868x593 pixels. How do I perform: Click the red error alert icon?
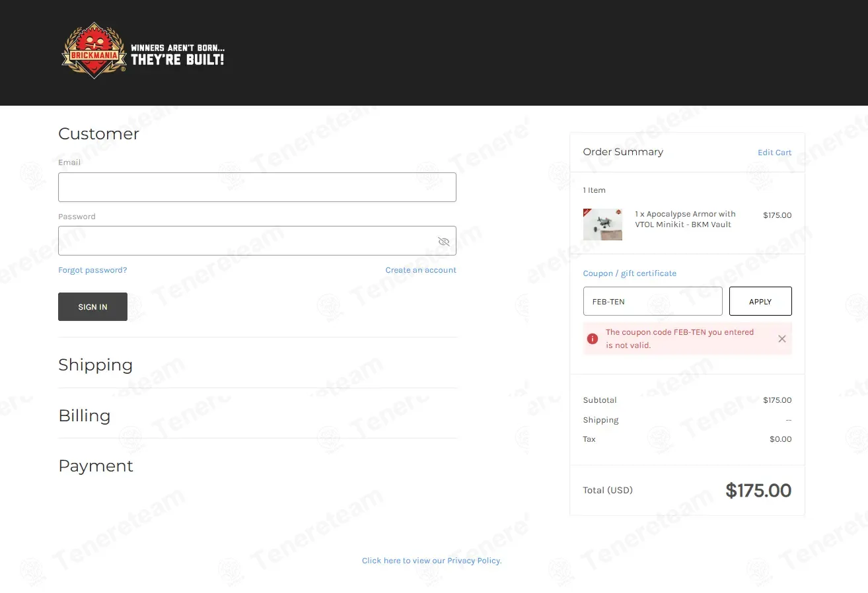(x=593, y=339)
